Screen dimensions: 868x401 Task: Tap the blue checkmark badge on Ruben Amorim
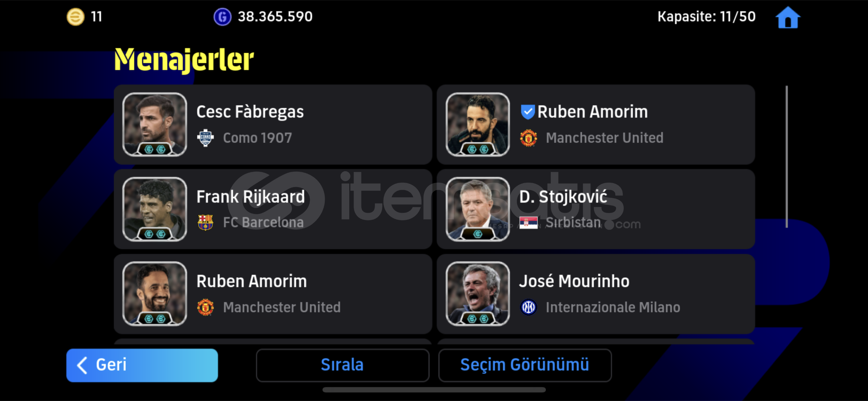527,112
